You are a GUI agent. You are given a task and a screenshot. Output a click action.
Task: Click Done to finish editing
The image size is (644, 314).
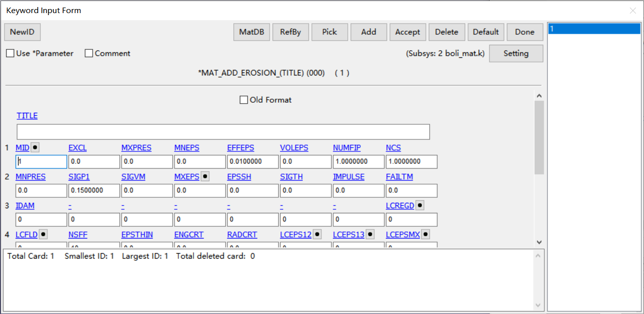click(525, 32)
